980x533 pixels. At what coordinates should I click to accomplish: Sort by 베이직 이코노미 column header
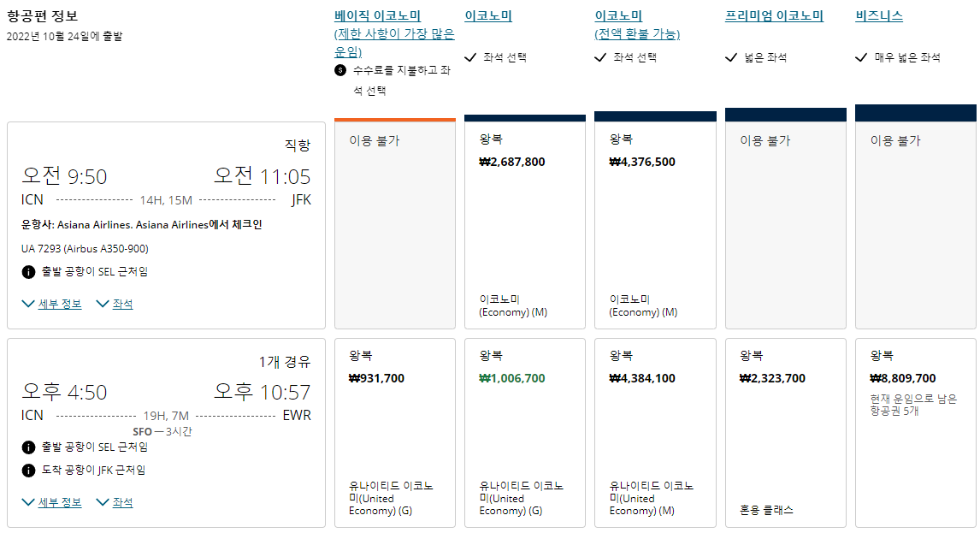click(377, 16)
